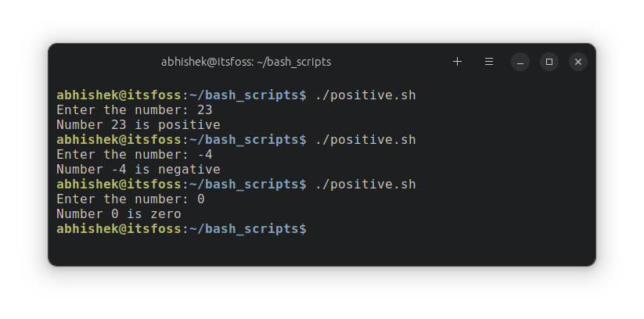Click the output 'Number 0 is zero'
Image resolution: width=644 pixels, height=319 pixels.
tap(119, 214)
